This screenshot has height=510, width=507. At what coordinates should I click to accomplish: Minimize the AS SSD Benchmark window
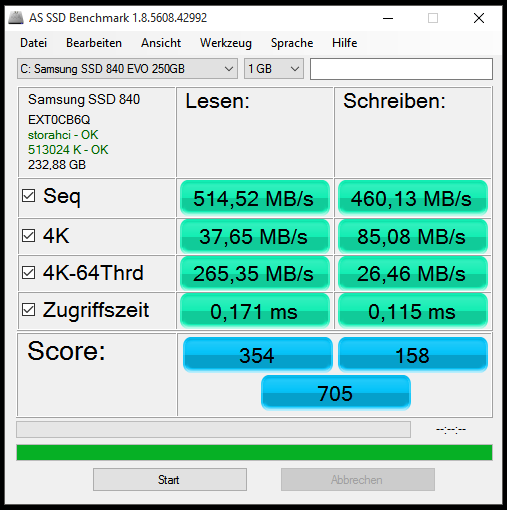click(x=388, y=18)
